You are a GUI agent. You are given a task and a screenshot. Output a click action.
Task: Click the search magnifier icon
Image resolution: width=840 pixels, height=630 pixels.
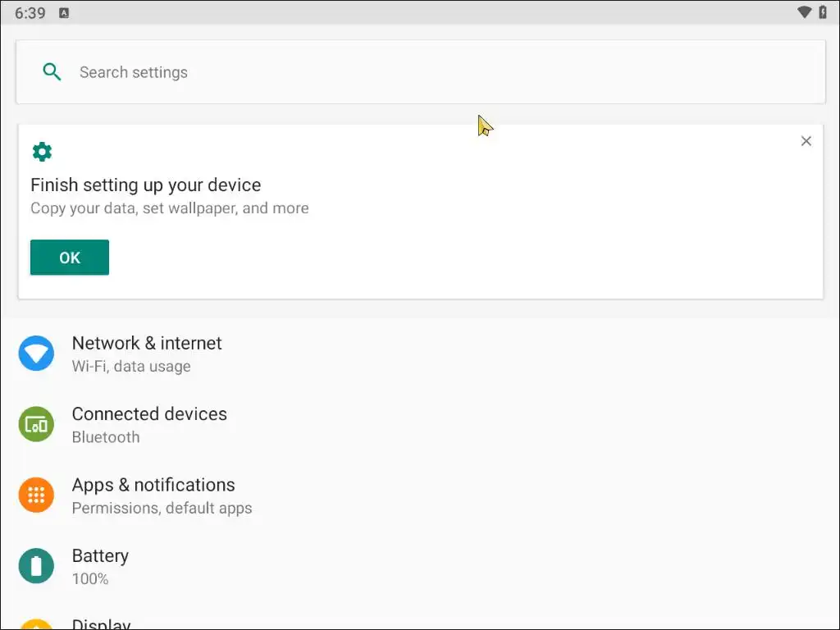pyautogui.click(x=52, y=72)
